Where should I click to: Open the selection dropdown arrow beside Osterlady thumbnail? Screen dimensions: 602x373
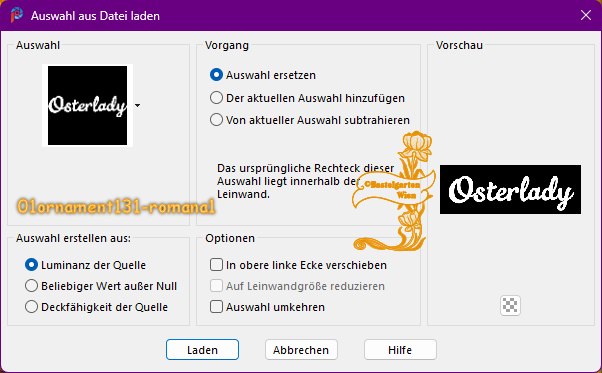point(137,105)
